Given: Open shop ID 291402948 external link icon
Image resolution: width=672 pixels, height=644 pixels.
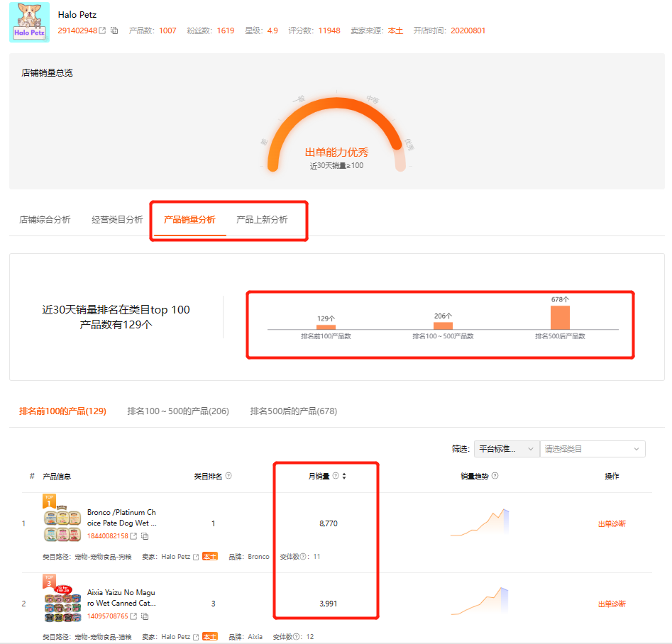Looking at the screenshot, I should (x=102, y=30).
